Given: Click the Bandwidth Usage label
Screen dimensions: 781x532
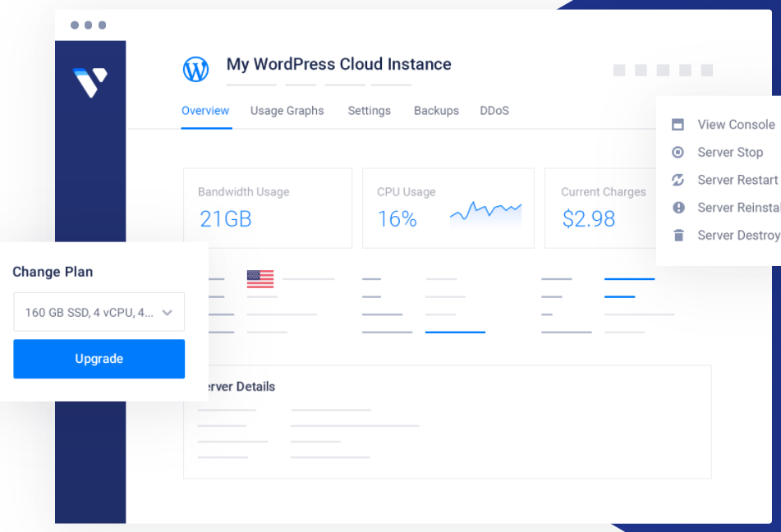Looking at the screenshot, I should coord(244,192).
